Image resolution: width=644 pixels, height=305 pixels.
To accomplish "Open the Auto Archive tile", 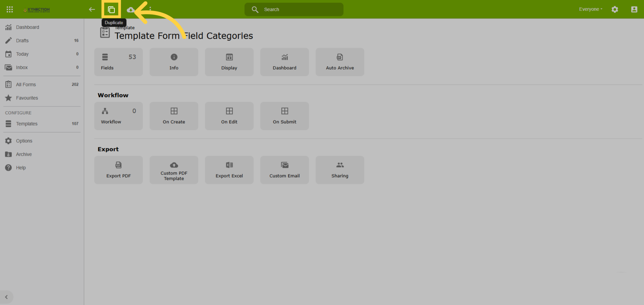I will (x=340, y=62).
